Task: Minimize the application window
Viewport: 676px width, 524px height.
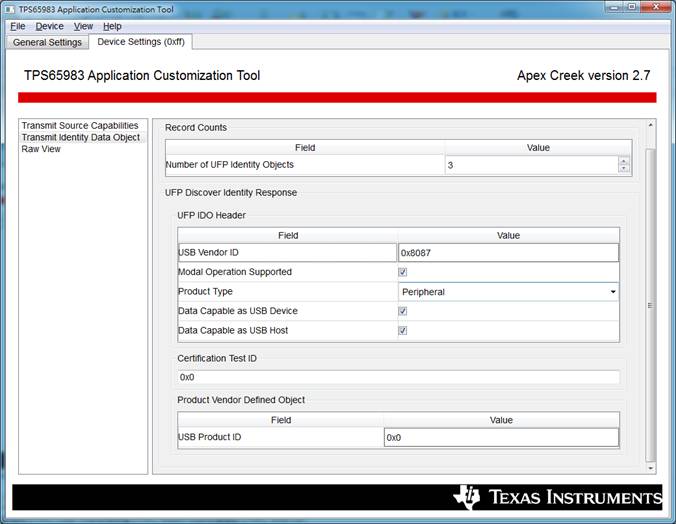Action: tap(614, 7)
